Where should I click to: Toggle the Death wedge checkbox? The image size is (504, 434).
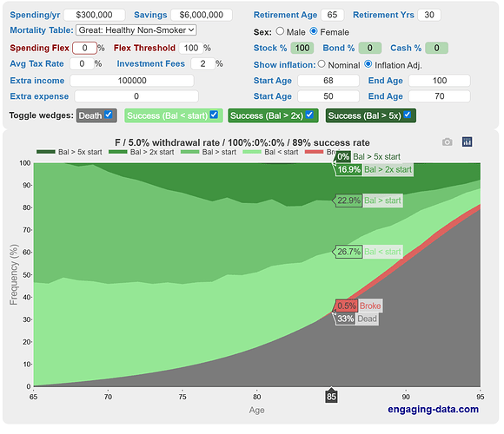point(109,115)
